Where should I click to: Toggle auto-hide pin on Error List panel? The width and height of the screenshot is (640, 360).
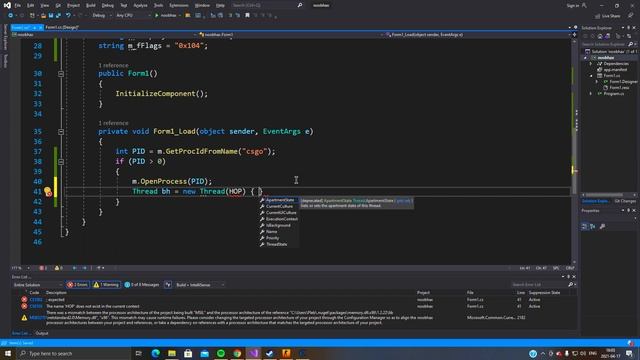coord(568,277)
